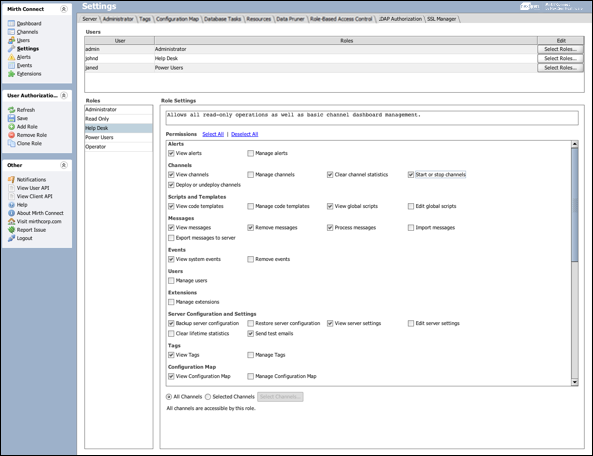
Task: Click the permissions vertical scrollbar thumb
Action: tap(575, 205)
